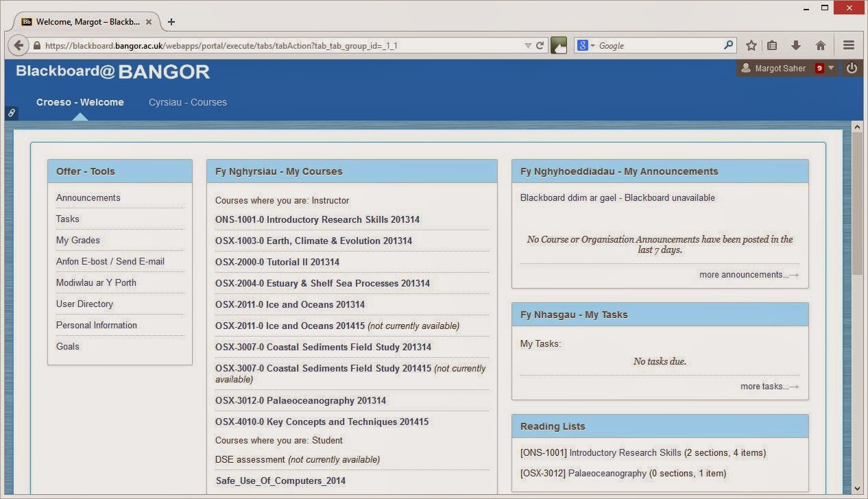Open OSX-2004-0 Estuary & Shelf Sea Processes

tap(322, 283)
